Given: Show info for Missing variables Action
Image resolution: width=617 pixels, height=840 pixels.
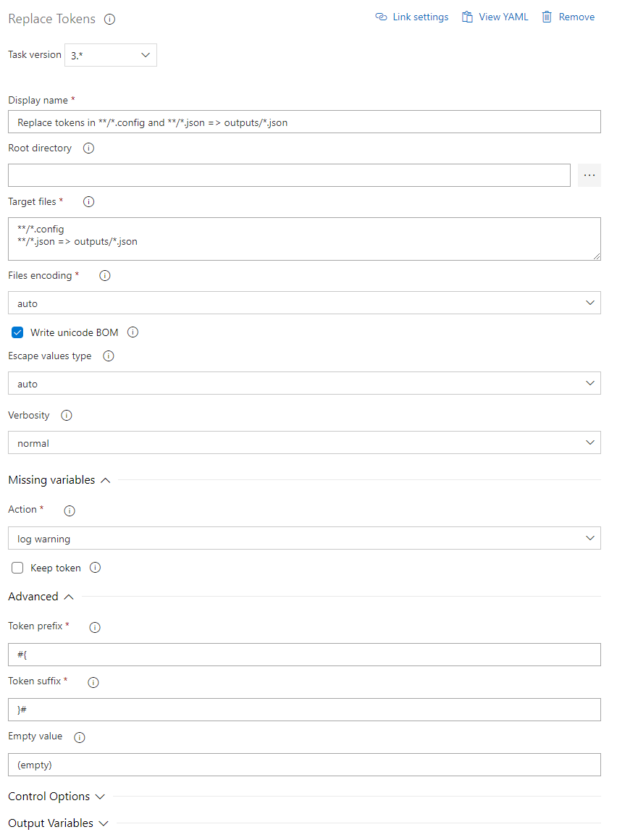Looking at the screenshot, I should 70,511.
